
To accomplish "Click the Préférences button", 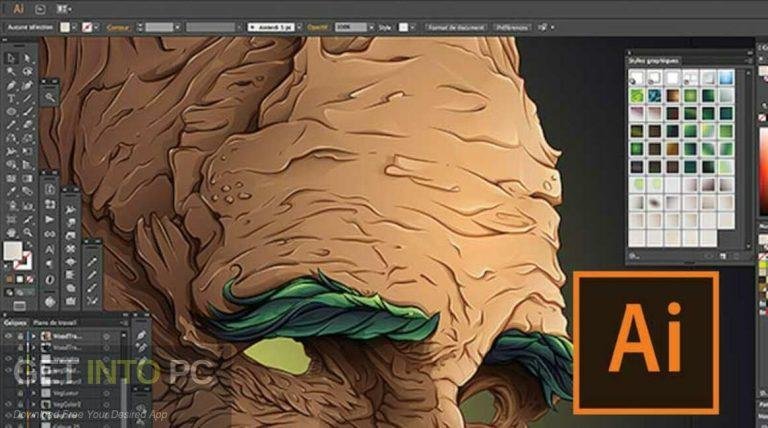I will 512,27.
